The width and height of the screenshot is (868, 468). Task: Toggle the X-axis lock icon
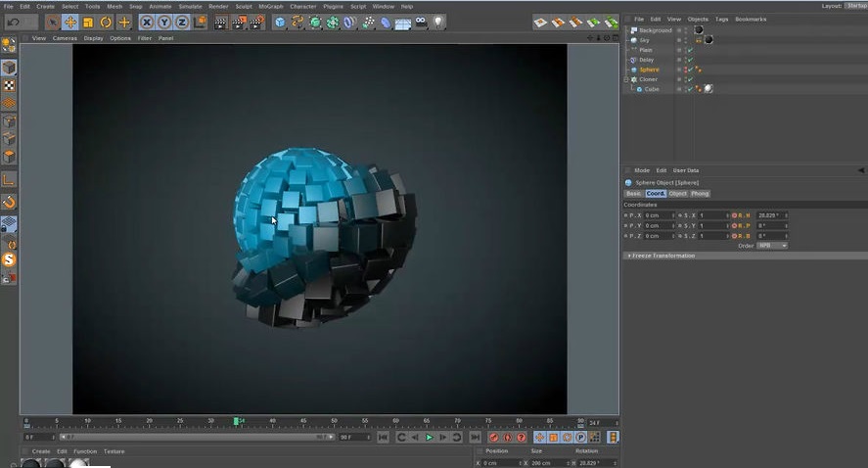pos(147,22)
